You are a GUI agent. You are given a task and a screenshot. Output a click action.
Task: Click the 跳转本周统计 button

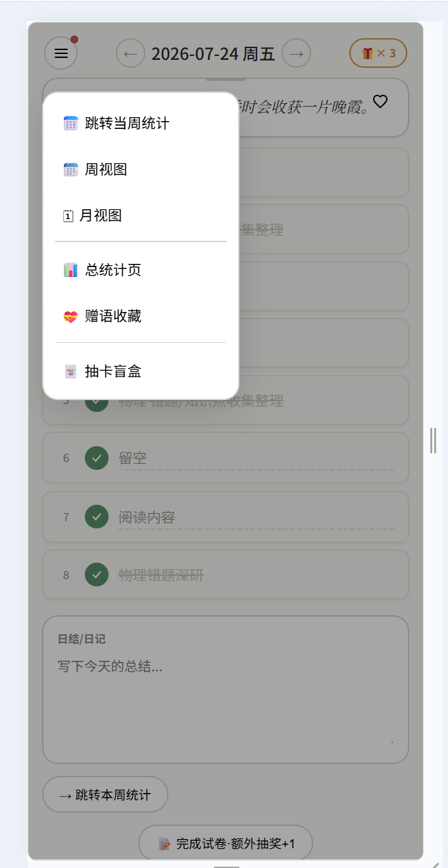(105, 795)
